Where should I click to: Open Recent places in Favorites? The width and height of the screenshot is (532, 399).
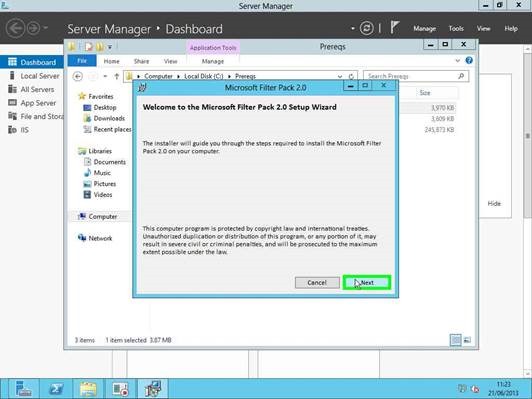click(x=112, y=129)
